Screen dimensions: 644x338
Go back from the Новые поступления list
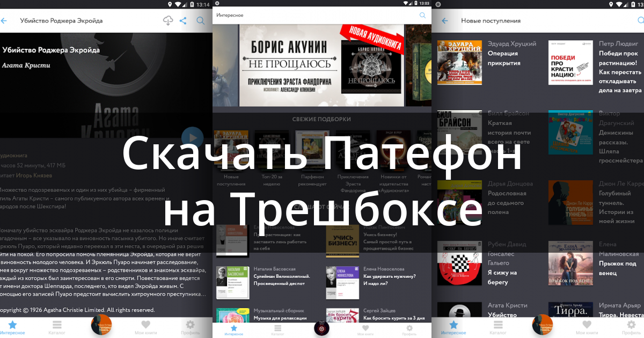tap(444, 21)
